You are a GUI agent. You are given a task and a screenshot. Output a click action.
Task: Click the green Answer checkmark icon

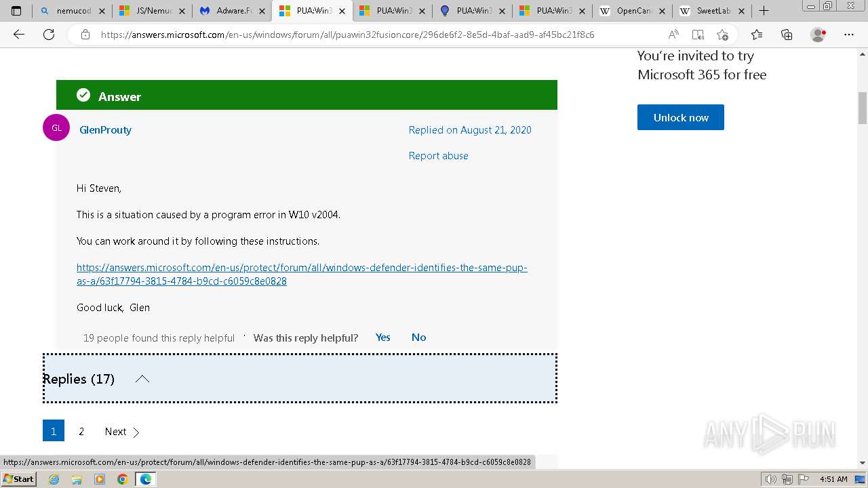tap(83, 96)
